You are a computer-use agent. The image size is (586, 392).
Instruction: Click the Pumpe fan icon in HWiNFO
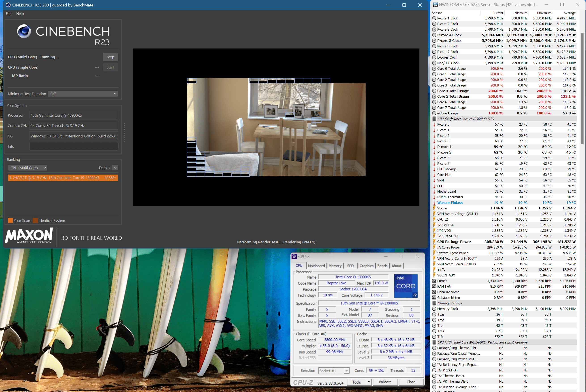click(434, 281)
